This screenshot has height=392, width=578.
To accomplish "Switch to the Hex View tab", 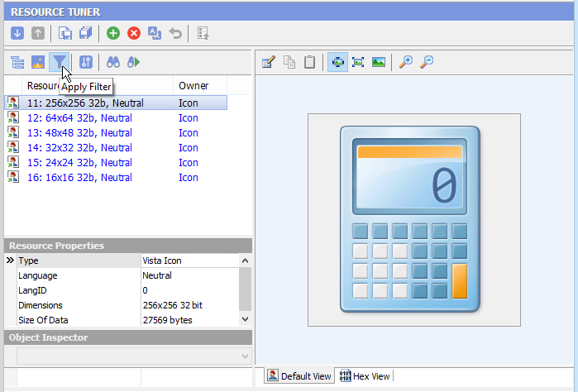I will click(x=365, y=376).
